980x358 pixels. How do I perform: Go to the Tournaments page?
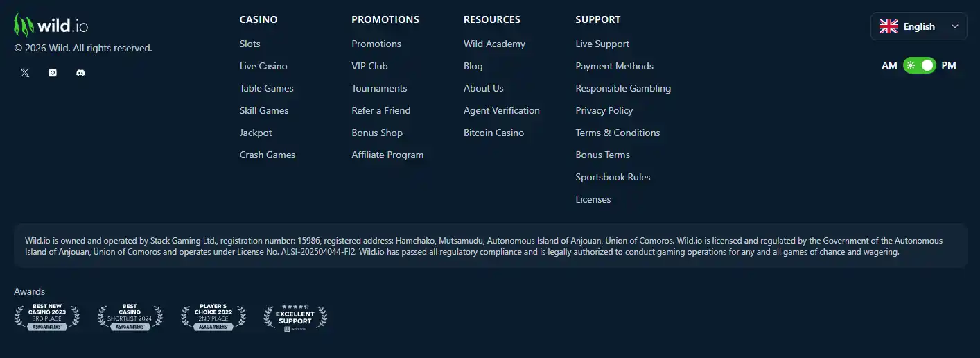pos(379,88)
